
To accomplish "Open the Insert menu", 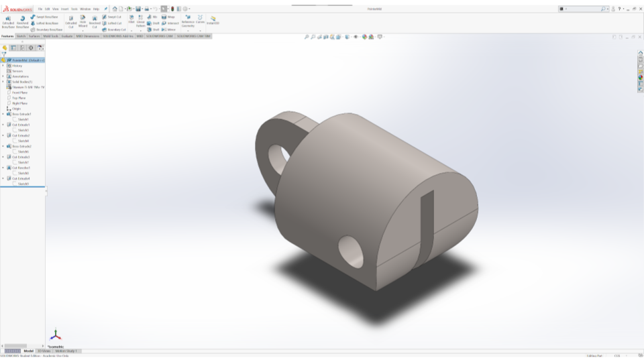I will [65, 9].
